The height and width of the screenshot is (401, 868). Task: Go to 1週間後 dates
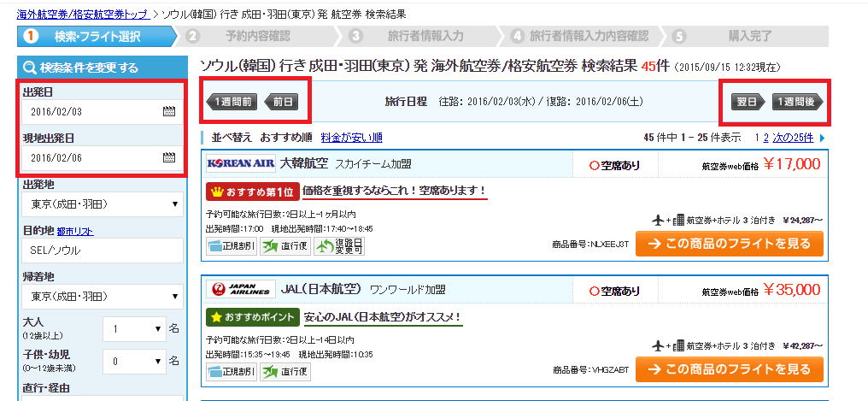[797, 102]
